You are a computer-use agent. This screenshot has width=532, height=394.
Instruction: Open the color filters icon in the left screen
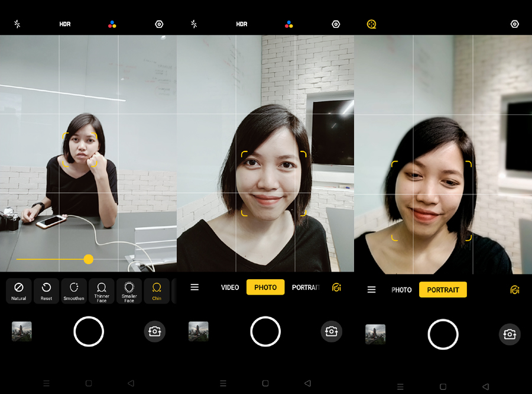point(112,24)
